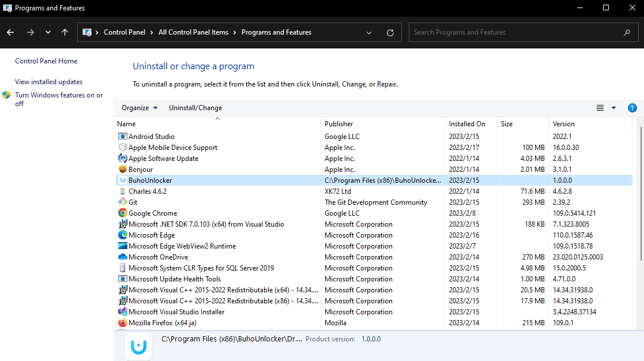Viewport: 644px width, 361px height.
Task: Open the Organize dropdown menu
Action: (139, 108)
